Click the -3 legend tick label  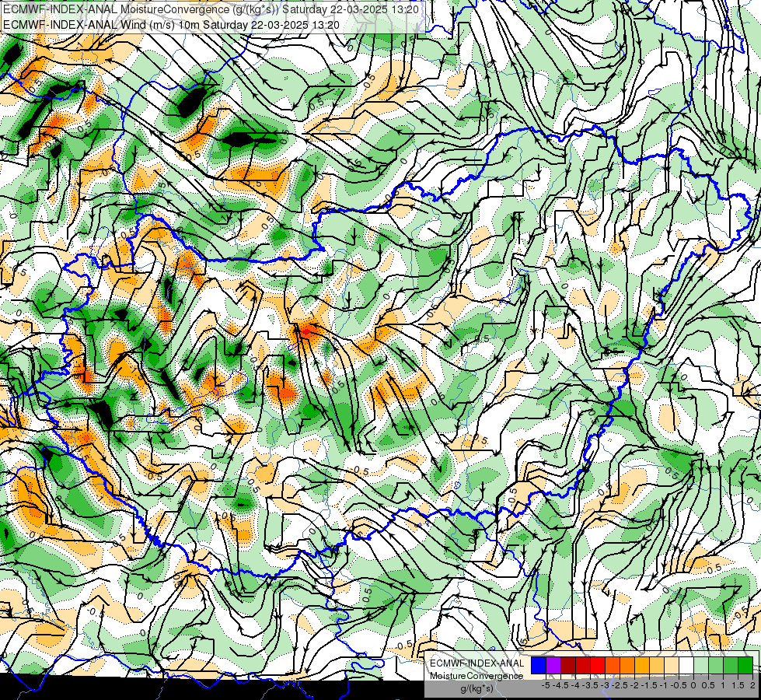click(x=605, y=685)
